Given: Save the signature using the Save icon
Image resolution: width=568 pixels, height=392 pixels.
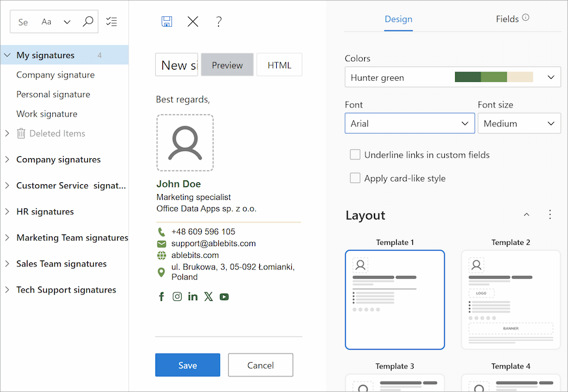Looking at the screenshot, I should pyautogui.click(x=167, y=21).
